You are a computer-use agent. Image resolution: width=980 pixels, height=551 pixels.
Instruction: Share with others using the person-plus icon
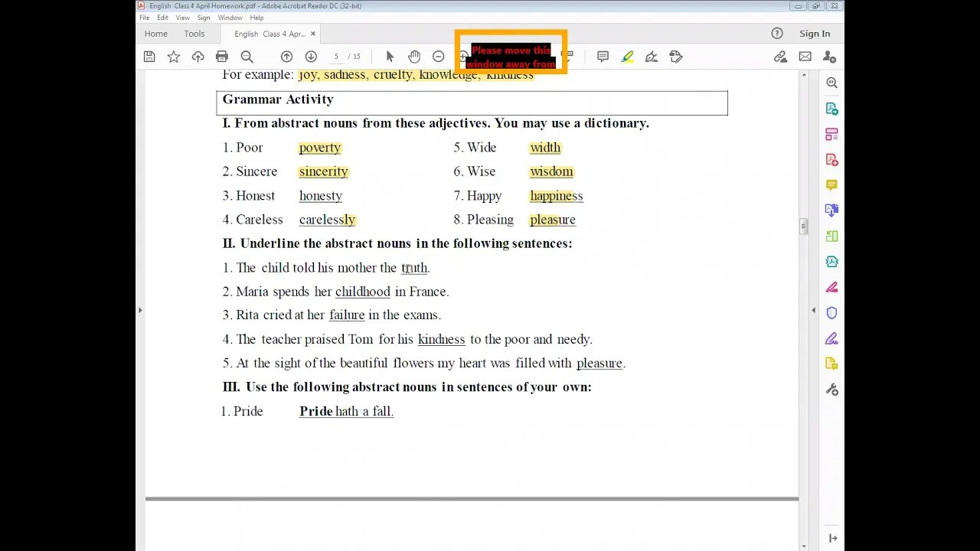pos(829,57)
